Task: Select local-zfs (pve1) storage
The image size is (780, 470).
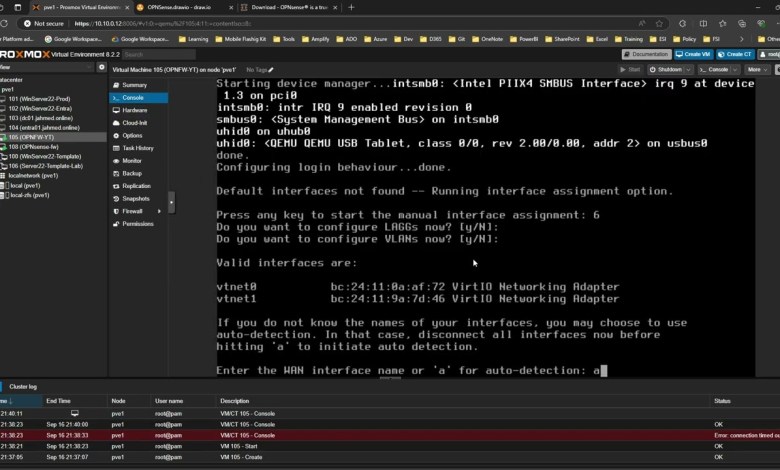Action: click(x=29, y=195)
